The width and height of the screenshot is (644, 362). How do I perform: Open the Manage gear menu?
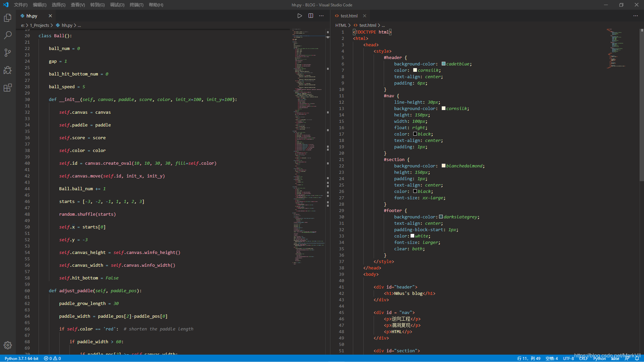point(7,345)
